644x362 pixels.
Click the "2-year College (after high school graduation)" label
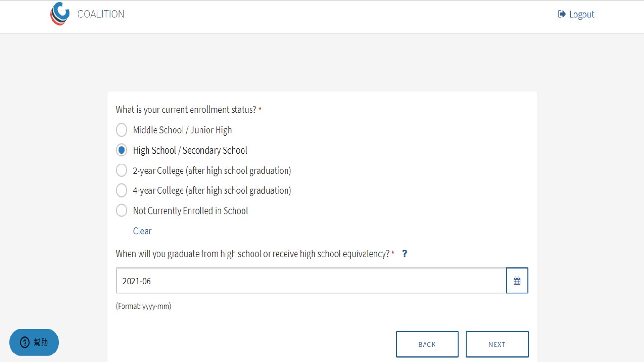(212, 171)
